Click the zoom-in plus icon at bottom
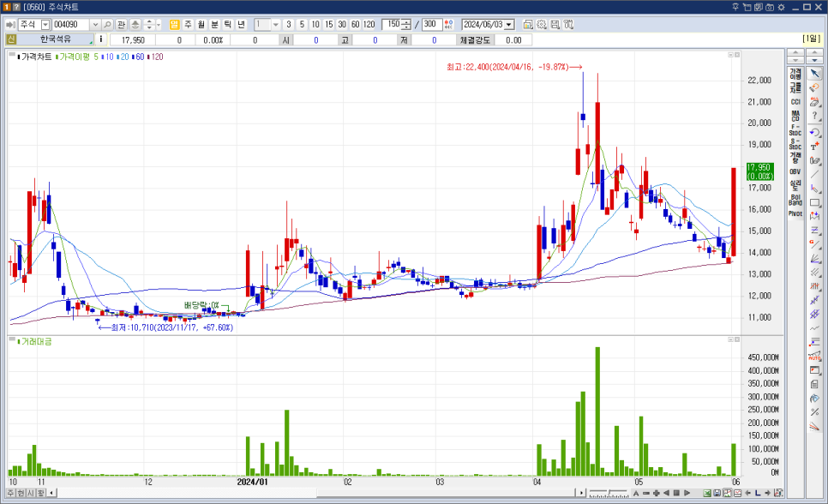 click(x=657, y=493)
